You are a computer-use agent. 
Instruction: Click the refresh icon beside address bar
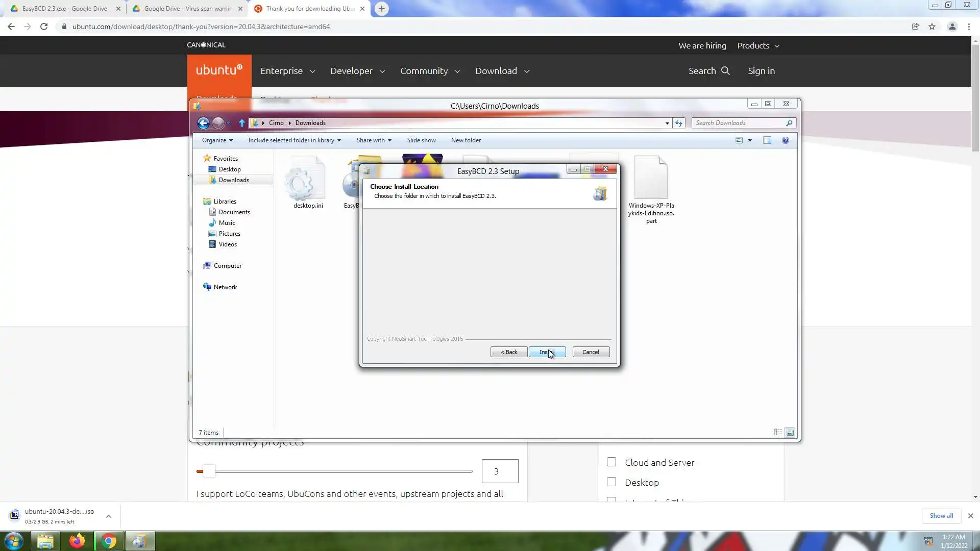pos(678,123)
